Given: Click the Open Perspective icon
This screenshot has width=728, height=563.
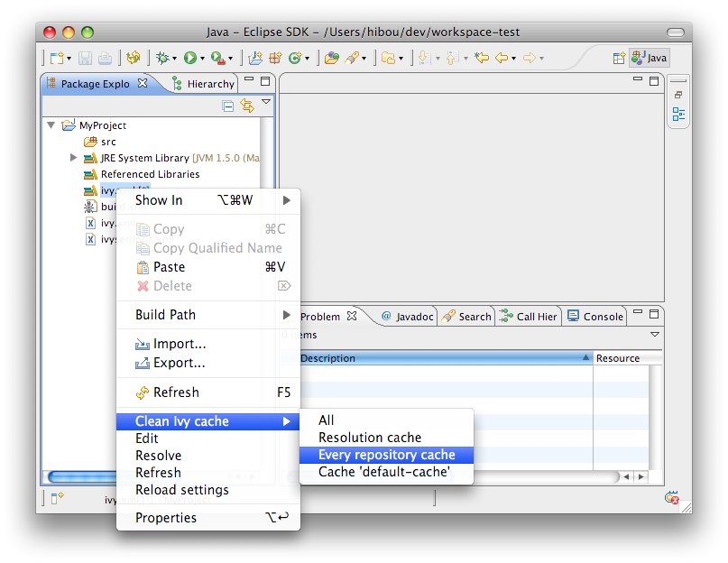Looking at the screenshot, I should pyautogui.click(x=619, y=58).
